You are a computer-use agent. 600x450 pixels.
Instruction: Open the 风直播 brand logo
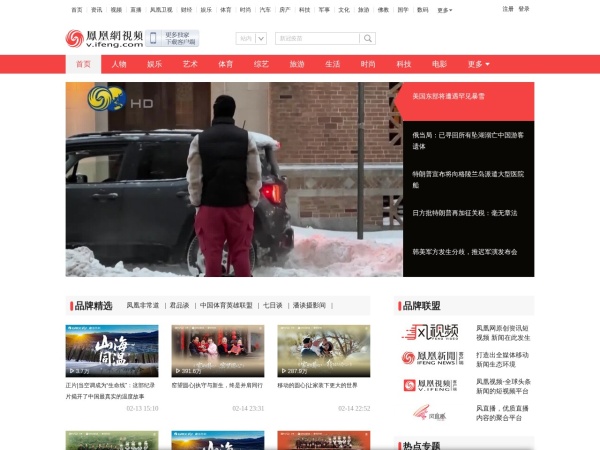[x=430, y=411]
